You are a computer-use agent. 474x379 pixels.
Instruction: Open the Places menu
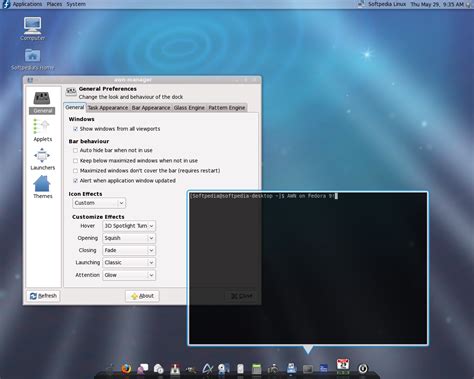coord(54,4)
